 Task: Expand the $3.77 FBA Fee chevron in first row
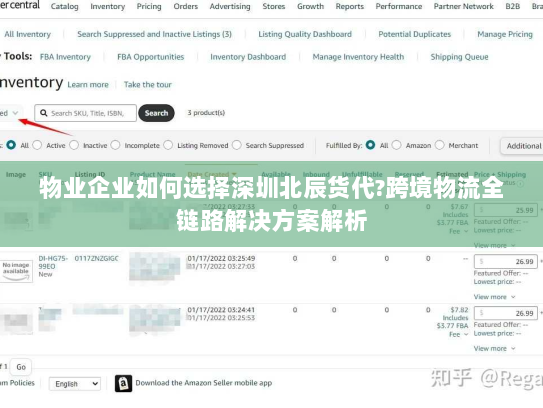point(466,231)
